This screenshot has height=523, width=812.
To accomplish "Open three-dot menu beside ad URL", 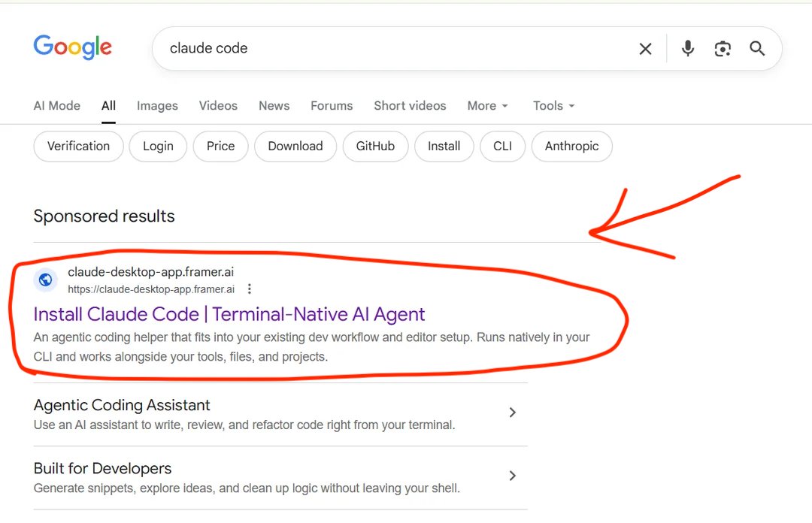I will pyautogui.click(x=250, y=289).
